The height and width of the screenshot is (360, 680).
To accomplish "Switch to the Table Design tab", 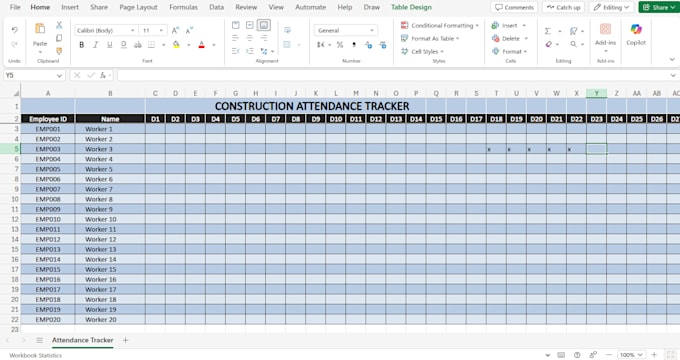I will coord(411,7).
